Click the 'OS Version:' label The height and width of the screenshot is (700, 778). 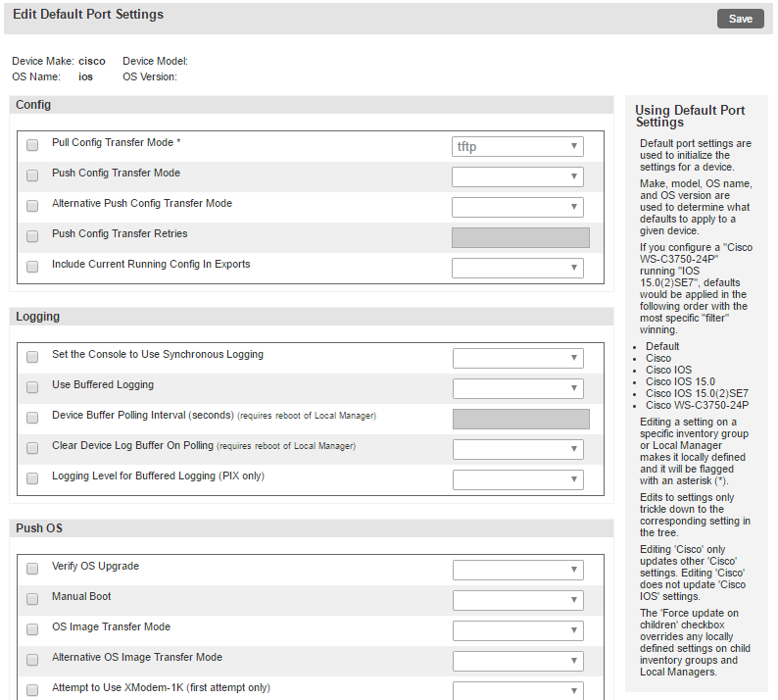coord(150,76)
